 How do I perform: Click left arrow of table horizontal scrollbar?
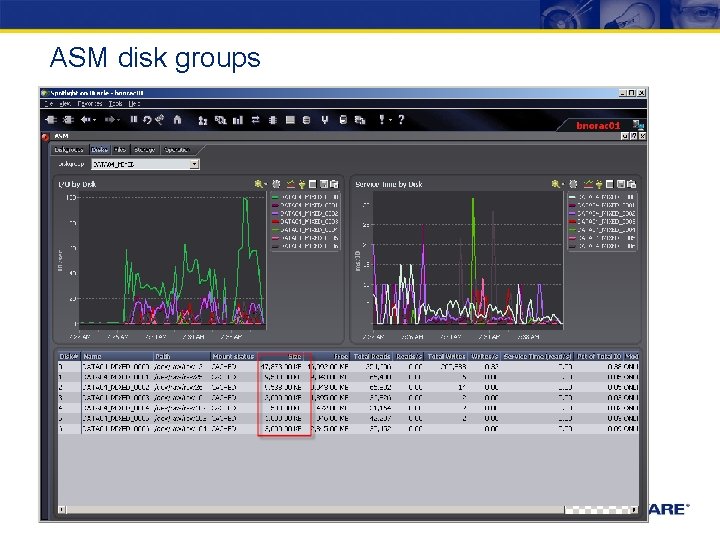[62, 509]
